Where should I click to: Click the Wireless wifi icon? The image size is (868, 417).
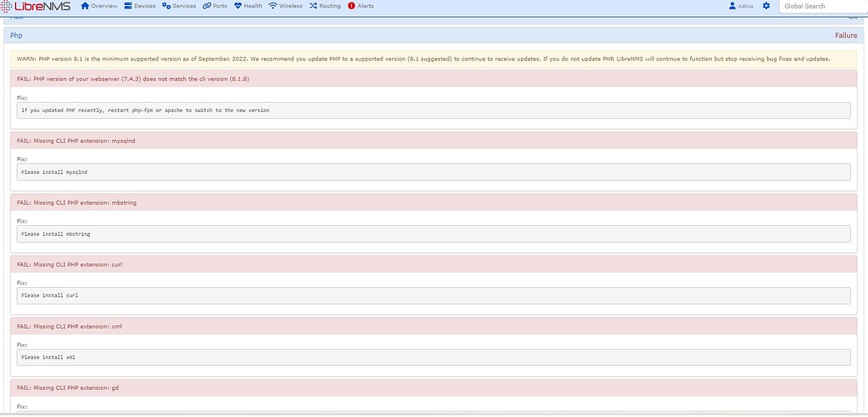tap(273, 6)
